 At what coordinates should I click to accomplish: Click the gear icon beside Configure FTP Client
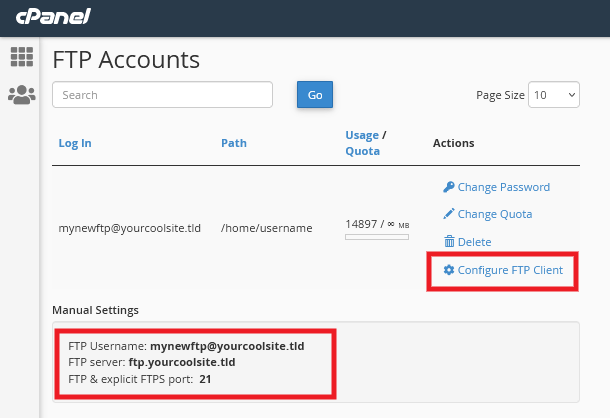pos(449,270)
